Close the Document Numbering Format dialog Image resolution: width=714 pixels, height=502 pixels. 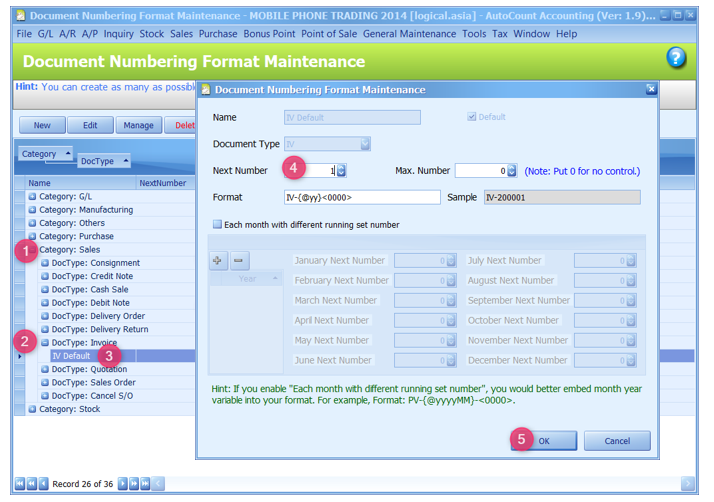coord(651,89)
